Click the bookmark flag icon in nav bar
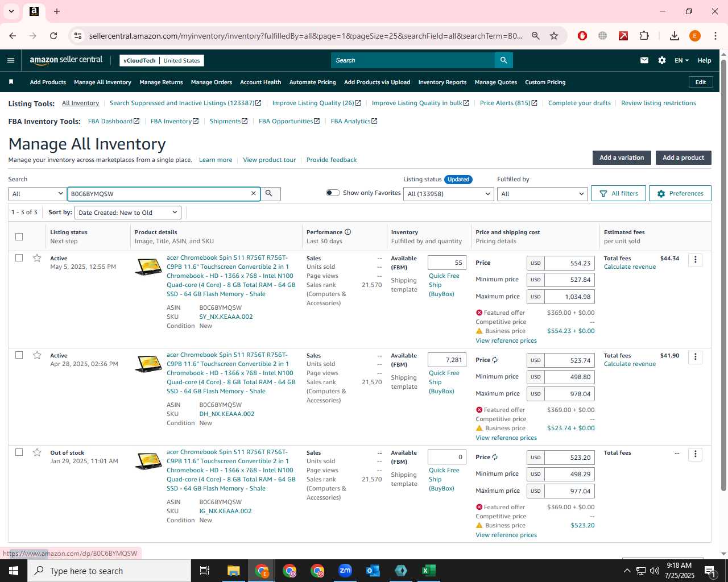The height and width of the screenshot is (582, 728). (x=11, y=82)
